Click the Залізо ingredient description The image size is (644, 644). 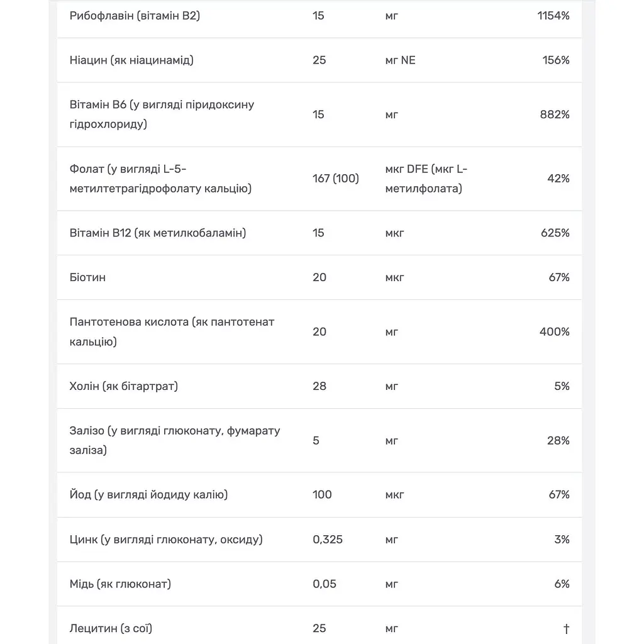(x=175, y=440)
